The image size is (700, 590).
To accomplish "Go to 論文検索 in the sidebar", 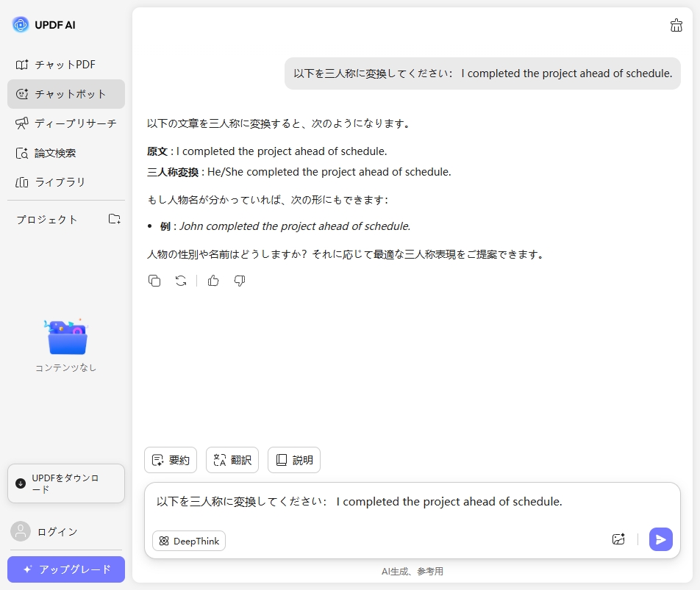I will pos(66,153).
